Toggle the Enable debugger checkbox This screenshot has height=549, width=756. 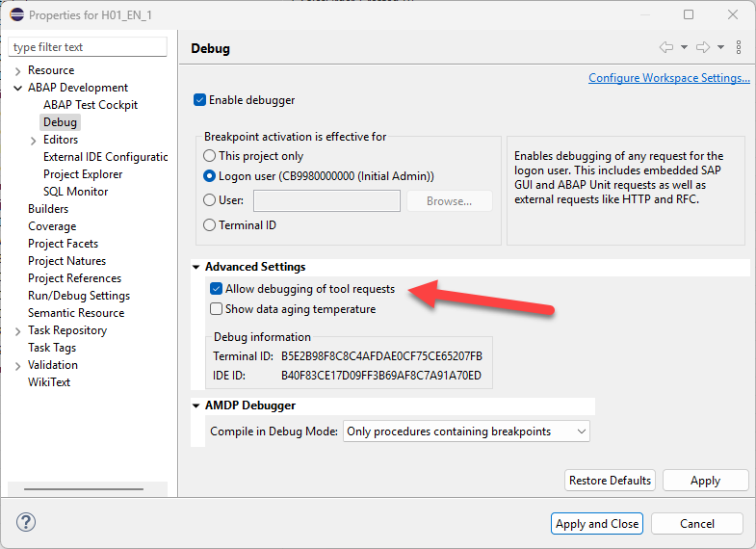tap(200, 100)
